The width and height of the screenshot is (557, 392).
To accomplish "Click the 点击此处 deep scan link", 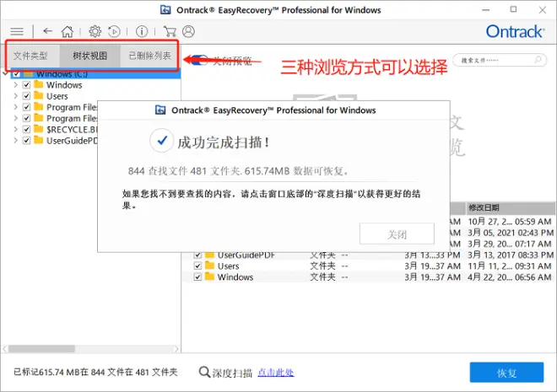I will tap(276, 373).
